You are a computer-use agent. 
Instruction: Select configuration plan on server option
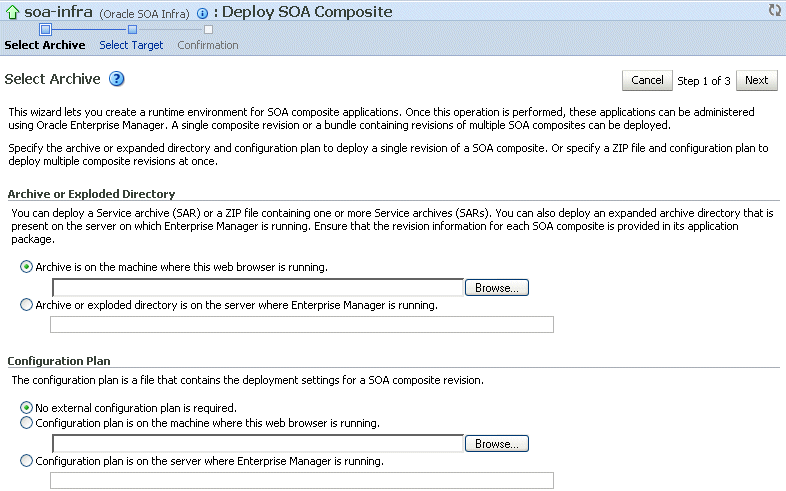pyautogui.click(x=26, y=461)
